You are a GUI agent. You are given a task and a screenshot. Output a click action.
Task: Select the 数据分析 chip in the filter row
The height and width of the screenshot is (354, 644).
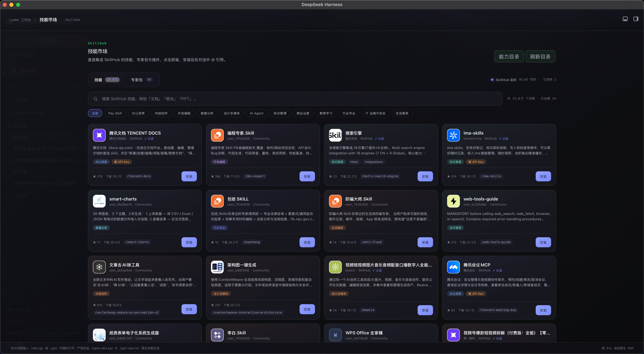coord(207,113)
